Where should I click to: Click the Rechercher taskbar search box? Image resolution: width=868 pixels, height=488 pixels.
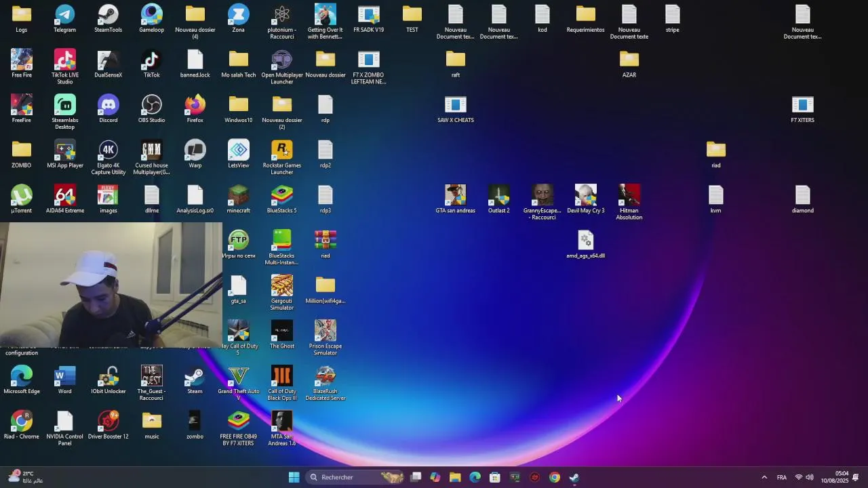tap(356, 477)
